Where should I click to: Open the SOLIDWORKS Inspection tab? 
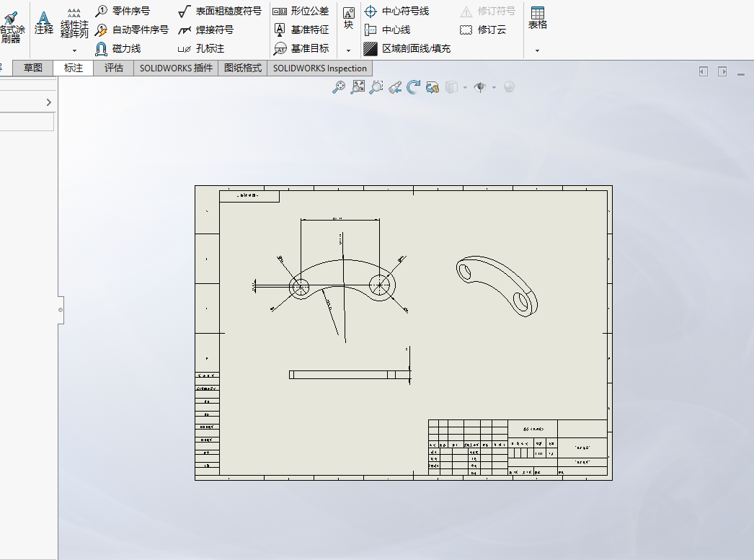[320, 68]
